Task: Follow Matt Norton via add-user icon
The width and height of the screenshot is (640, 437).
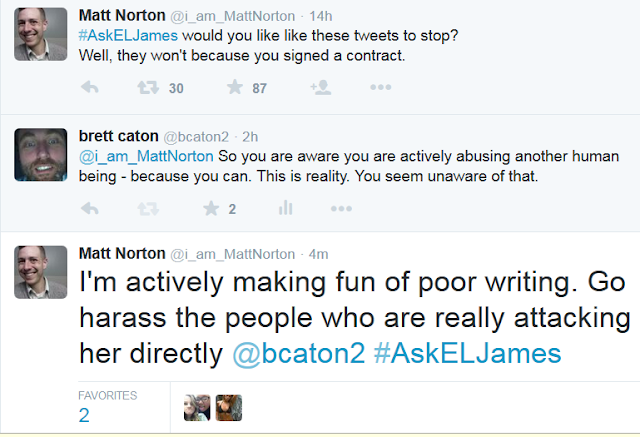Action: [x=321, y=87]
